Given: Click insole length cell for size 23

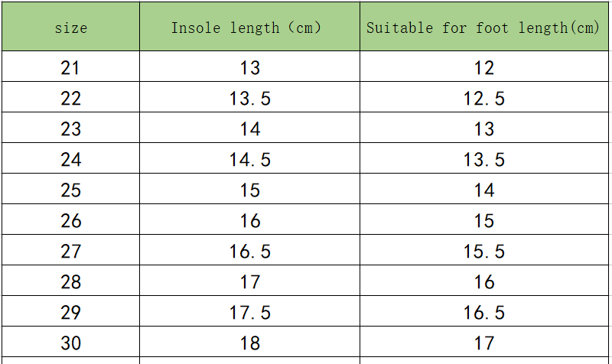Looking at the screenshot, I should 249,129.
